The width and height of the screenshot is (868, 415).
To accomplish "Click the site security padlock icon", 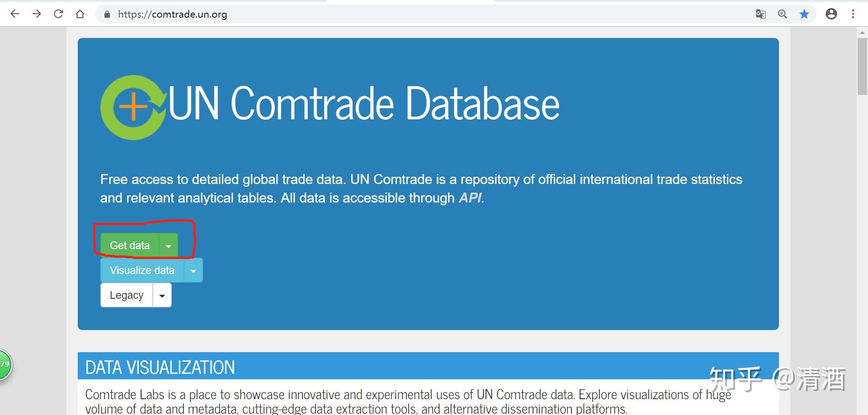I will click(107, 14).
